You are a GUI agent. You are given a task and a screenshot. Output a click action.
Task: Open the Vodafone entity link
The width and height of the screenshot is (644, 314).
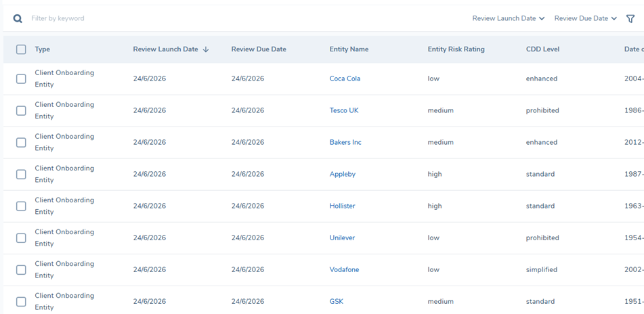pos(344,269)
